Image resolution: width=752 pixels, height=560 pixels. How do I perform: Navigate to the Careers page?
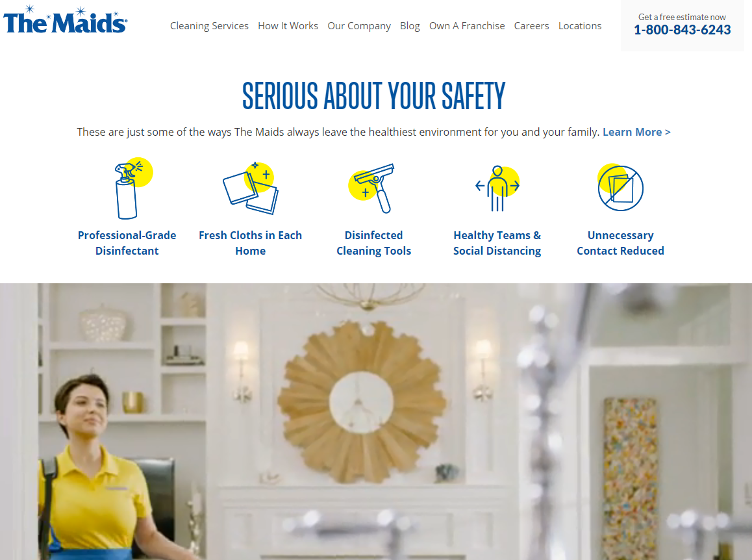[x=531, y=26]
